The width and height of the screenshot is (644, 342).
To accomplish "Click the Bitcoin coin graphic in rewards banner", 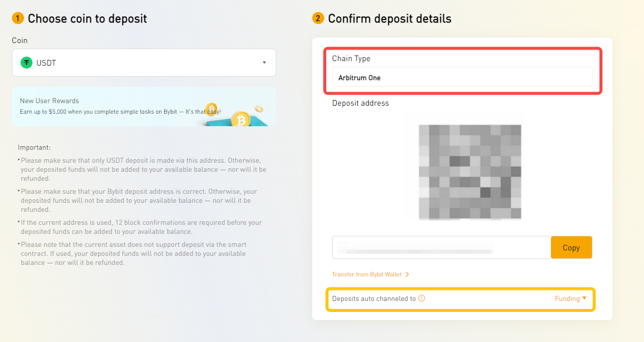I will pyautogui.click(x=240, y=120).
